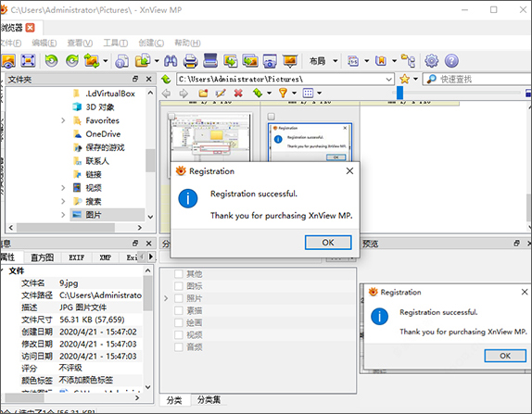
Task: Open settings gear icon in toolbar
Action: tap(432, 61)
